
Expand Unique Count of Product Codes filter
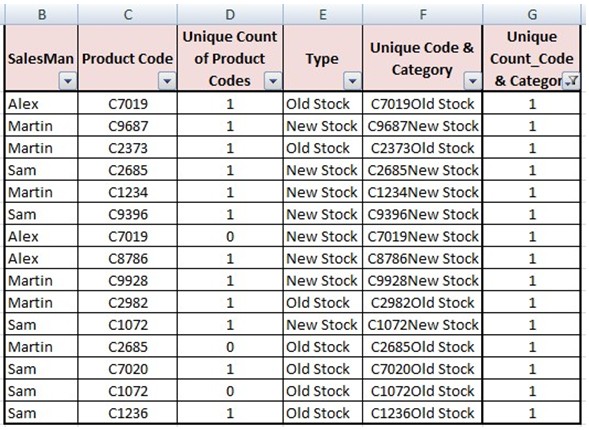click(273, 81)
